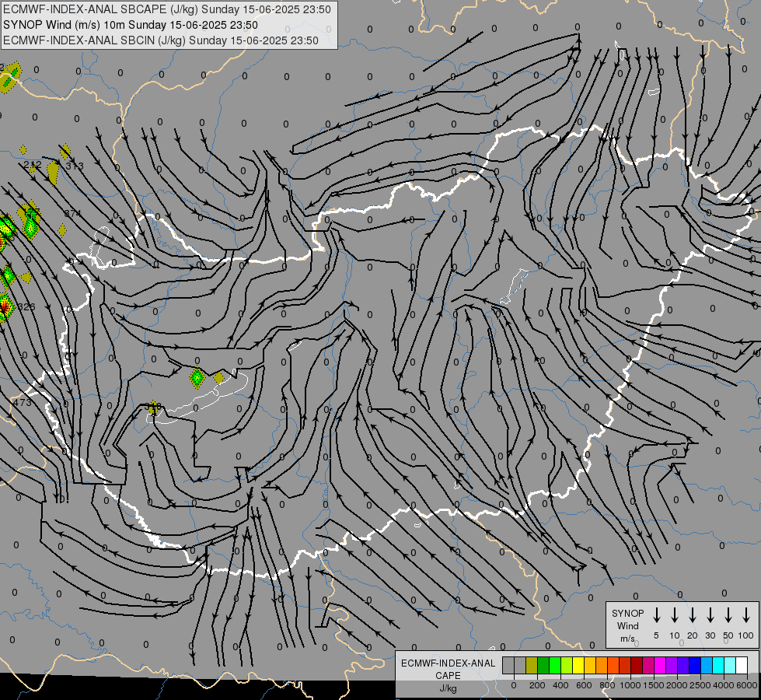Screen dimensions: 761x700
Task: Select the bright green CAPE legend swatch
Action: pos(555,666)
